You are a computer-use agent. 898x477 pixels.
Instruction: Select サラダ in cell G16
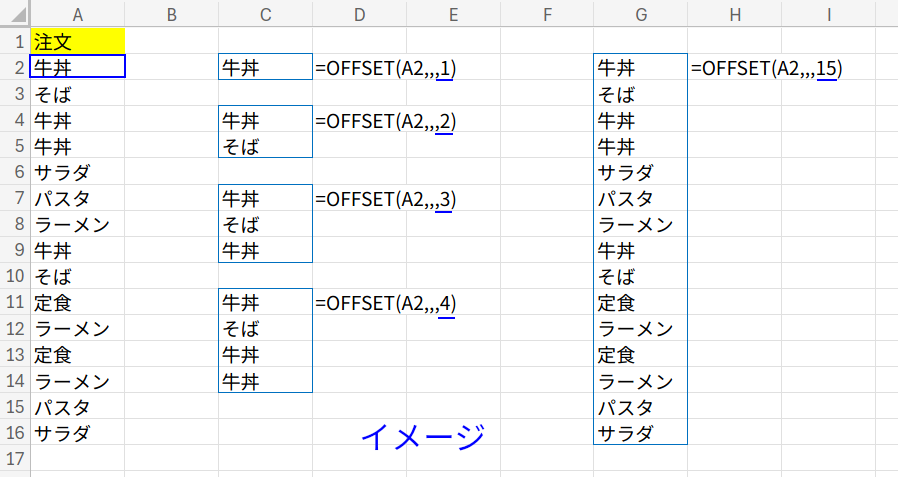tap(640, 433)
